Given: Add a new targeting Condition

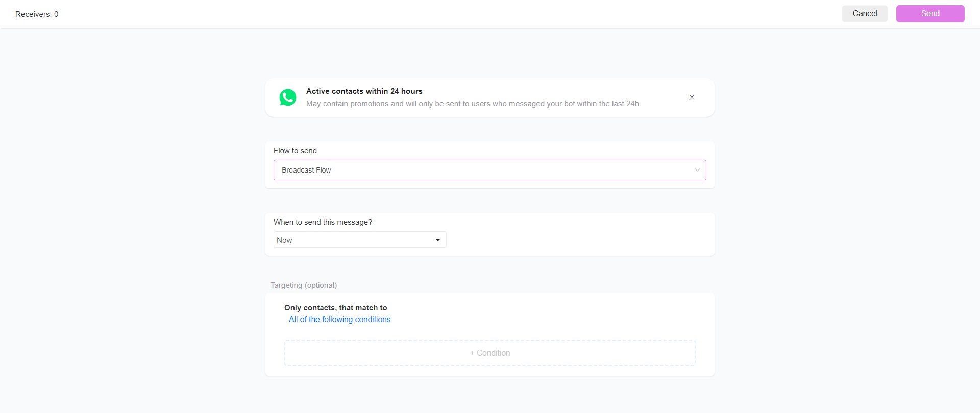Looking at the screenshot, I should 490,353.
